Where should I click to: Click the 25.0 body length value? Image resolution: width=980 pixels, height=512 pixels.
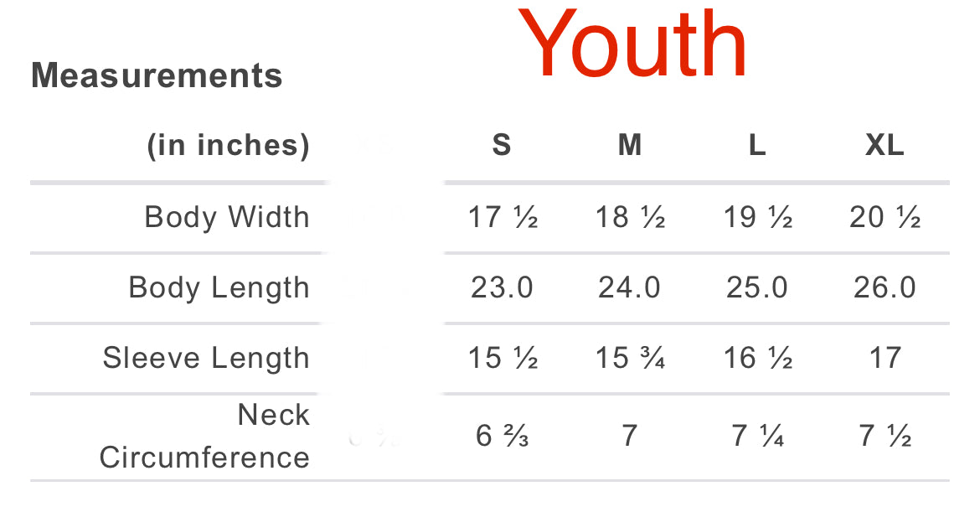pyautogui.click(x=757, y=287)
